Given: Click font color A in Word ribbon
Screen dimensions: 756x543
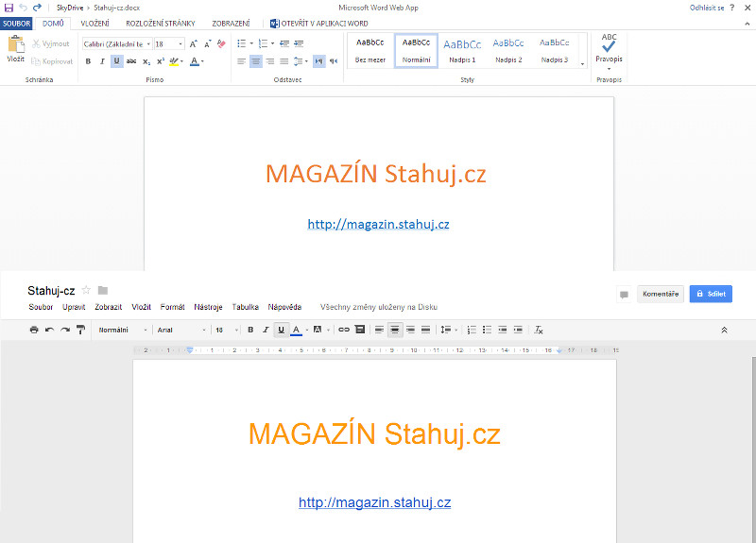Looking at the screenshot, I should click(195, 61).
